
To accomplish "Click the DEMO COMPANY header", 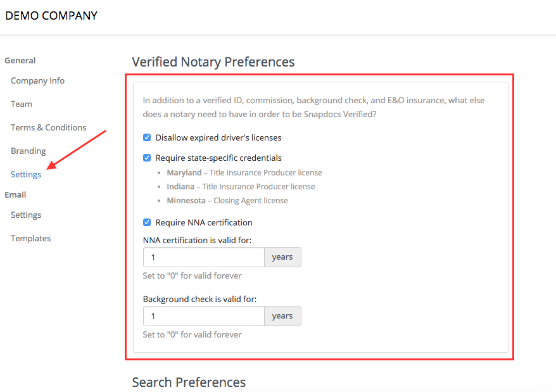I will pos(51,15).
